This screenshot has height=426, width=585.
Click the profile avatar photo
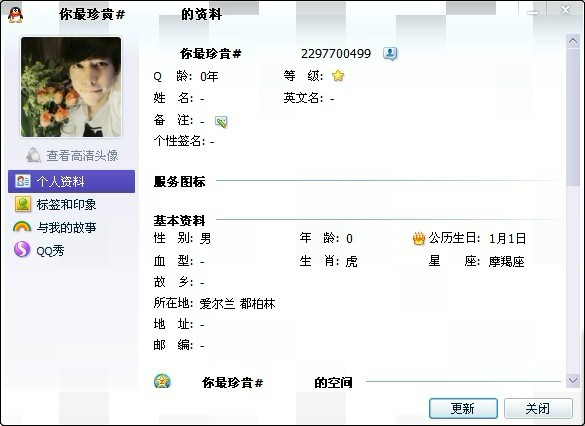[x=71, y=87]
